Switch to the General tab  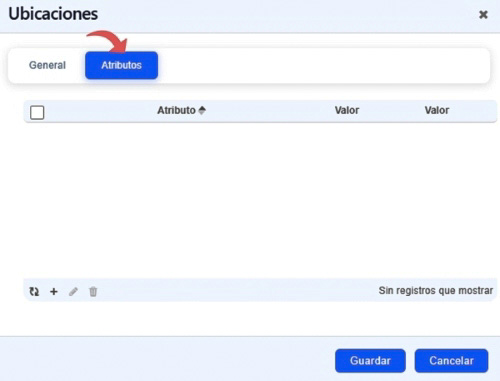47,65
